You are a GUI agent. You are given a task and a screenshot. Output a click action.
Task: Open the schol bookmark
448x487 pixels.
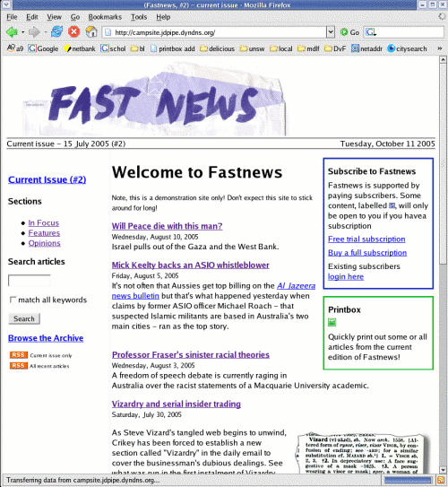click(x=113, y=48)
